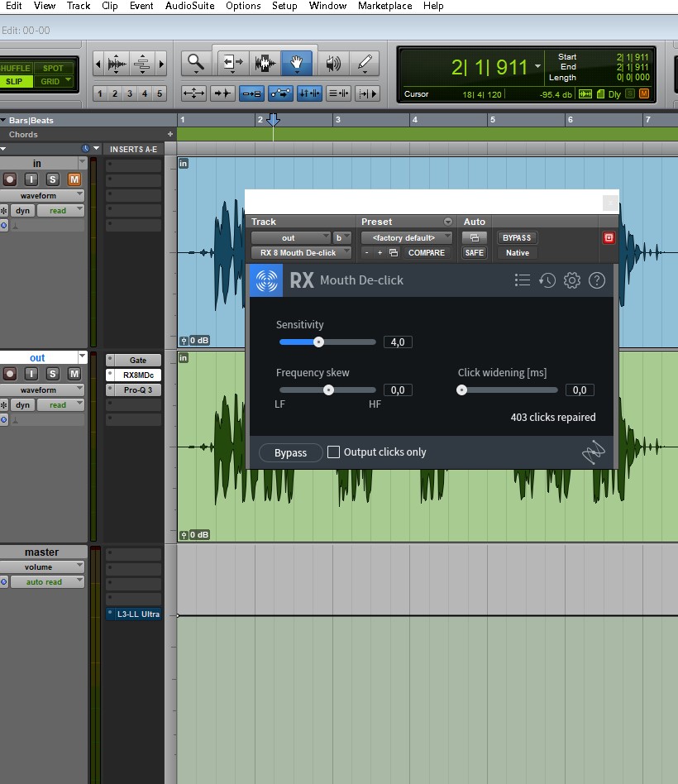Open the AudioSuite menu
This screenshot has height=784, width=678.
coord(189,6)
